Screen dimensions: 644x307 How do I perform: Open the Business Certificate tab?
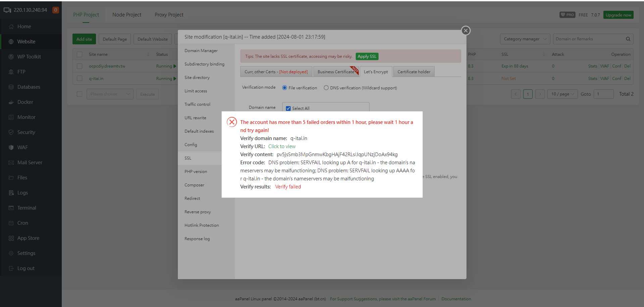(x=336, y=72)
